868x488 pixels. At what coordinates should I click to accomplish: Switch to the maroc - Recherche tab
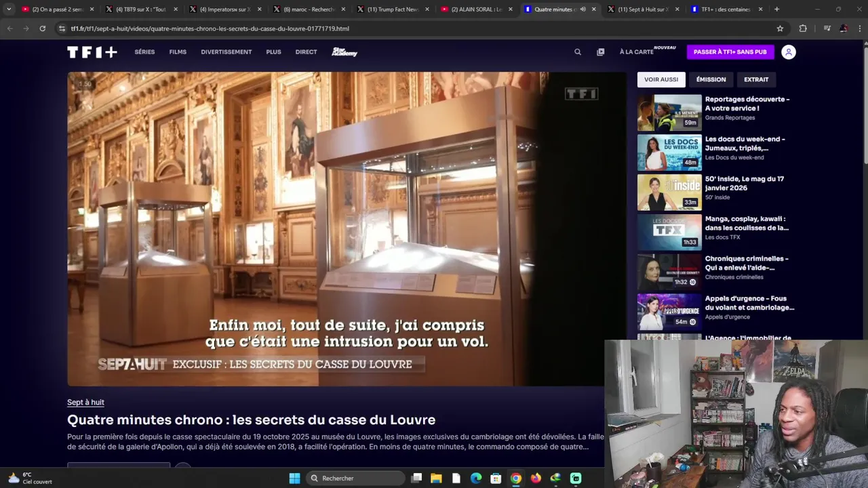point(309,9)
